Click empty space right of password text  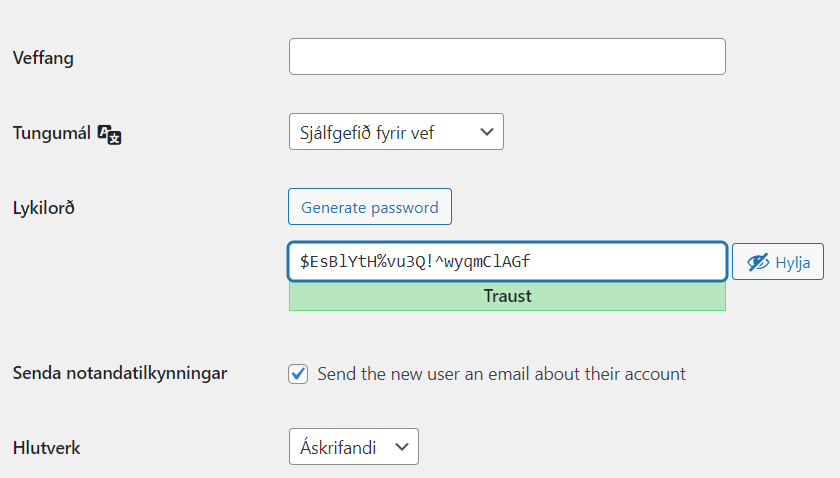tap(627, 262)
